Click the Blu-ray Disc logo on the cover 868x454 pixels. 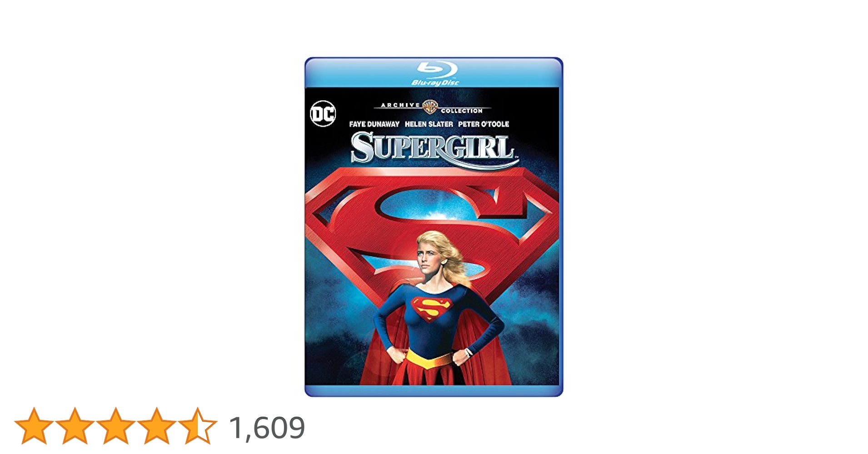pos(435,73)
